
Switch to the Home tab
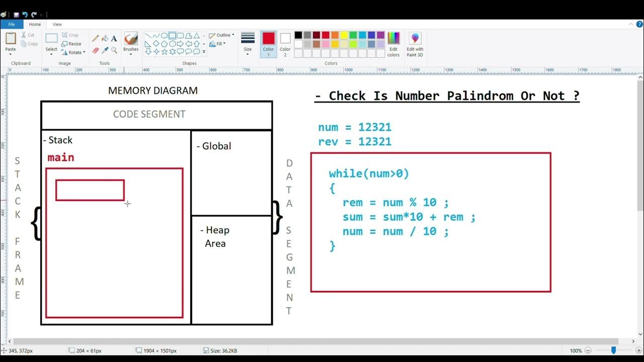click(x=35, y=24)
